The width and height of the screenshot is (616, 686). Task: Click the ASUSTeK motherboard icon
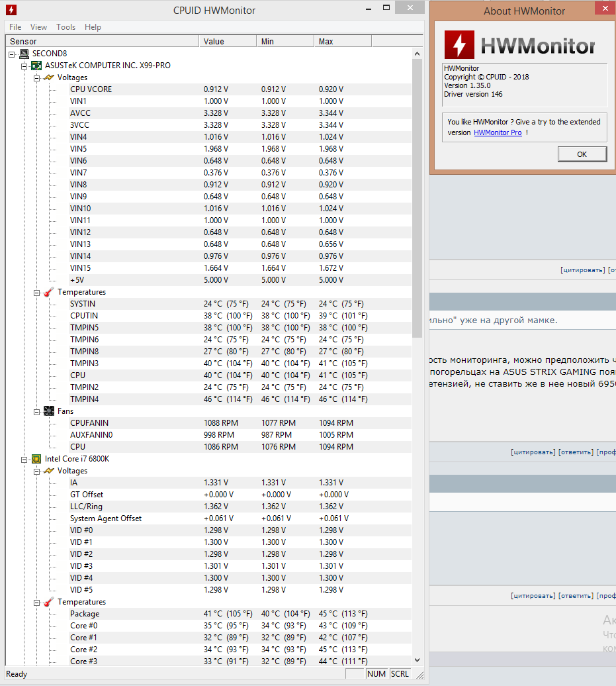[37, 66]
